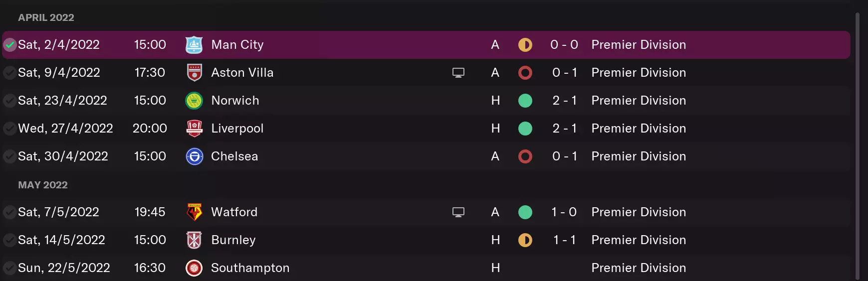868x281 pixels.
Task: Click the vertical scrollbar on the right
Action: tap(858, 144)
